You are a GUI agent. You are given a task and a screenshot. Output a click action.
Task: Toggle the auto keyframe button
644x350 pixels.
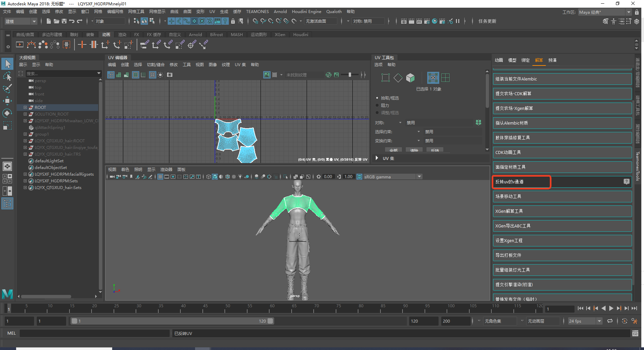pyautogui.click(x=624, y=321)
